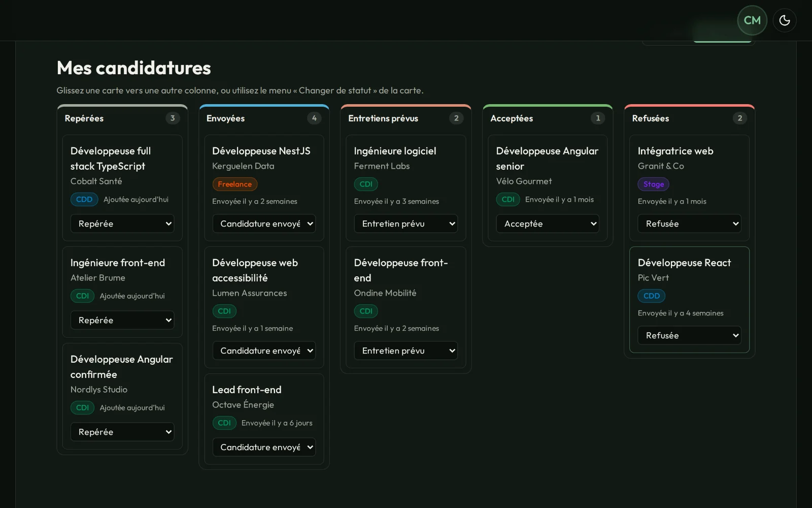This screenshot has height=508, width=812.
Task: Open status dropdown for Développeuse full stack TypeScript
Action: click(x=122, y=224)
